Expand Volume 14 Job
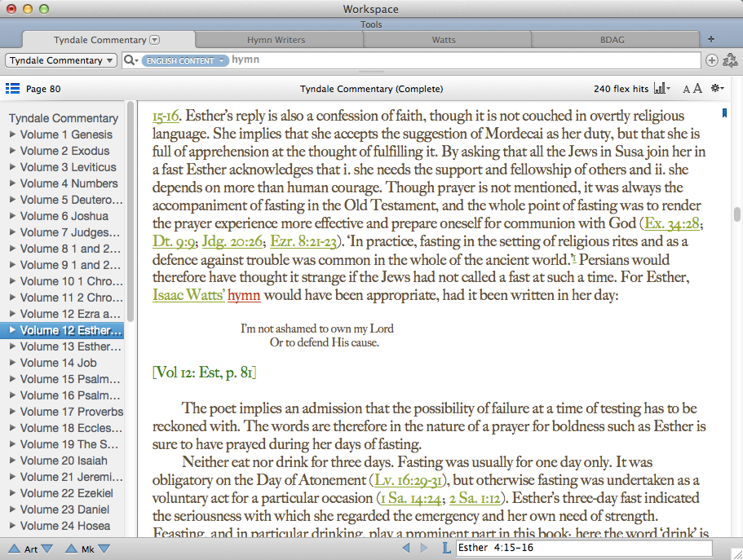 [13, 363]
